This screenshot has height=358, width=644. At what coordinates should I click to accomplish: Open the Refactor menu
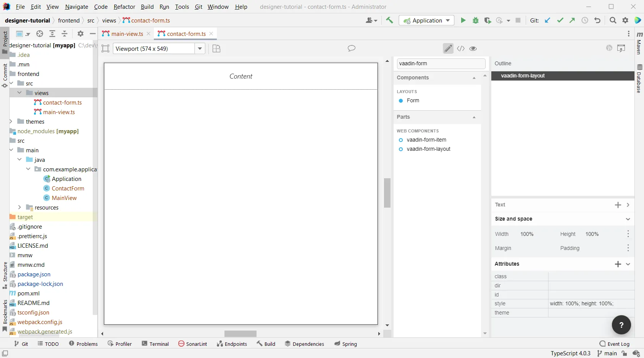pos(124,6)
